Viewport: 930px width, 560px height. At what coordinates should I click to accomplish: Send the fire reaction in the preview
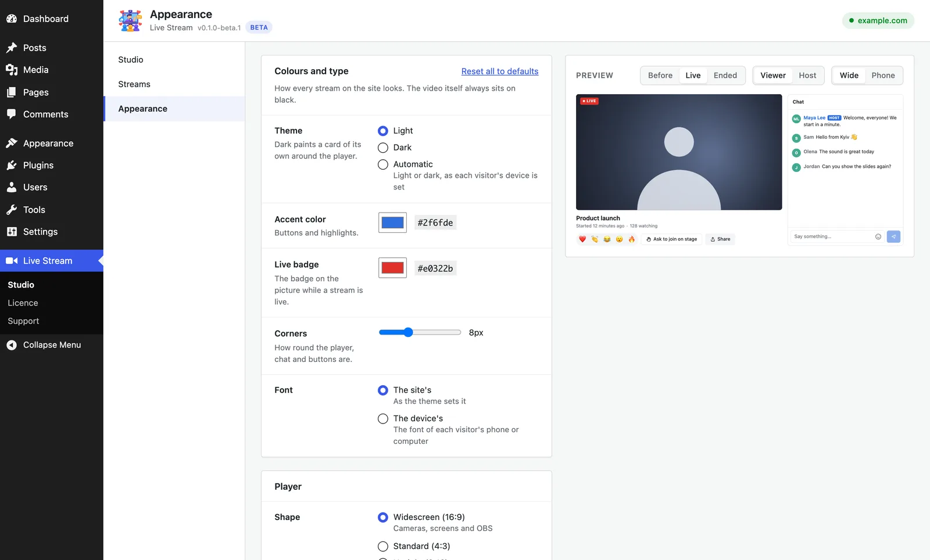pos(631,239)
